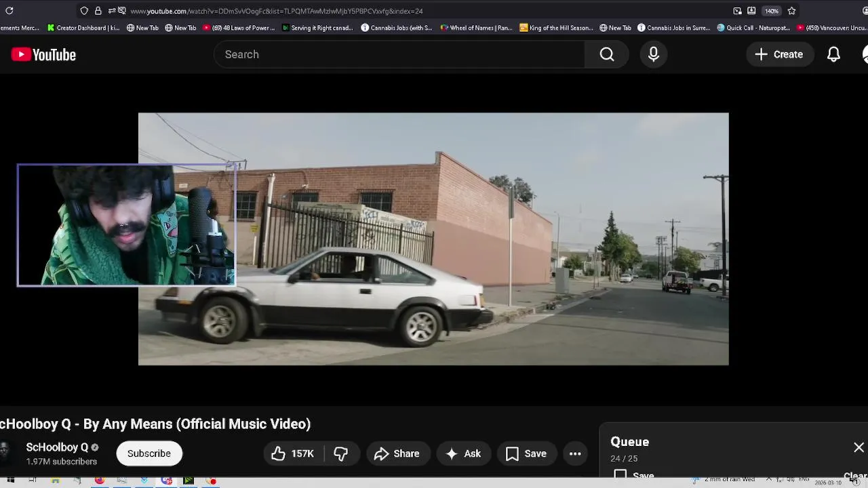This screenshot has width=868, height=488.
Task: Share the ScHoolboy Q video
Action: (x=397, y=453)
